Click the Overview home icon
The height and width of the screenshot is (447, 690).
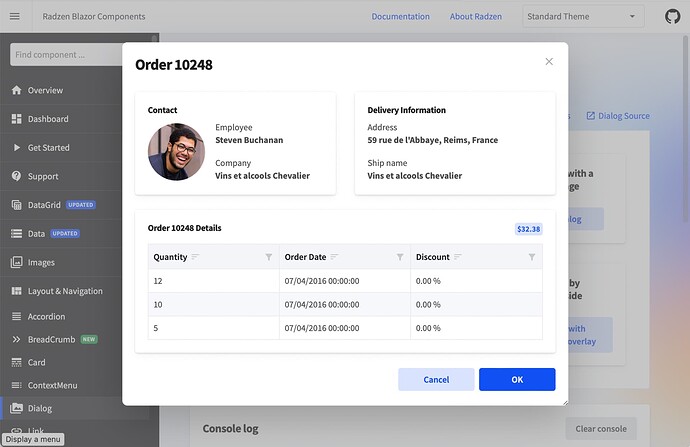(x=16, y=90)
